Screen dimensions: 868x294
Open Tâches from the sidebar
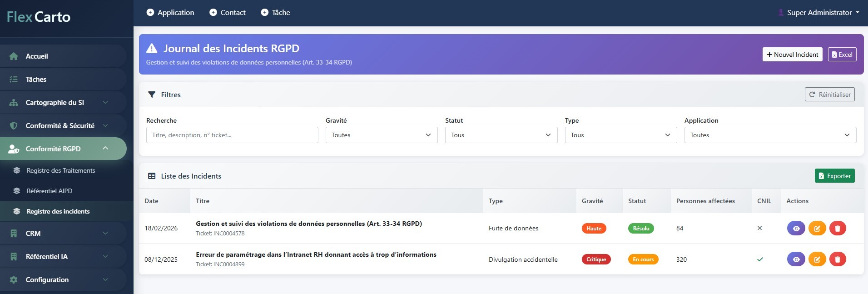(63, 80)
